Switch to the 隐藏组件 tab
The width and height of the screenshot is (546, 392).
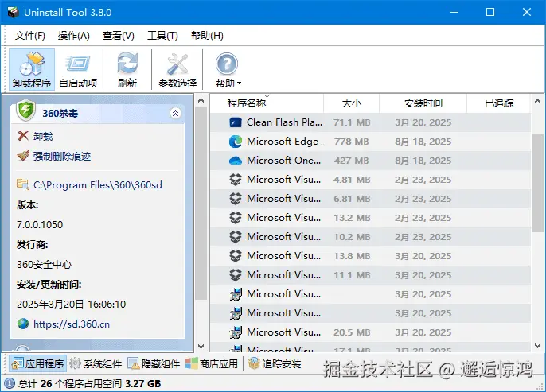click(x=154, y=364)
